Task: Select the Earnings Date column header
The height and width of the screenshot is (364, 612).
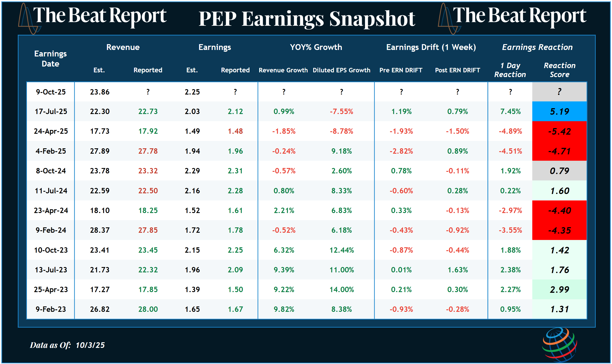Action: [x=50, y=59]
